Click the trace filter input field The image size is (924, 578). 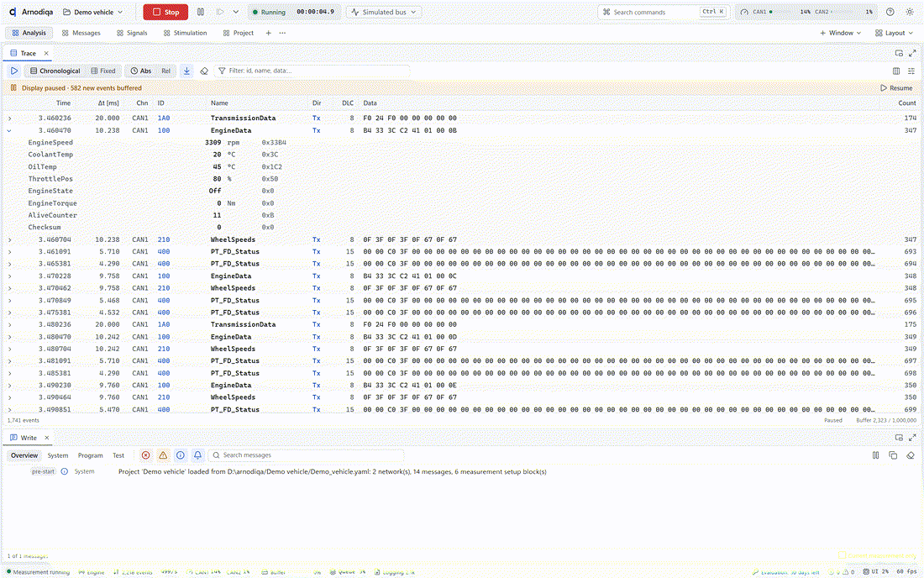(312, 71)
